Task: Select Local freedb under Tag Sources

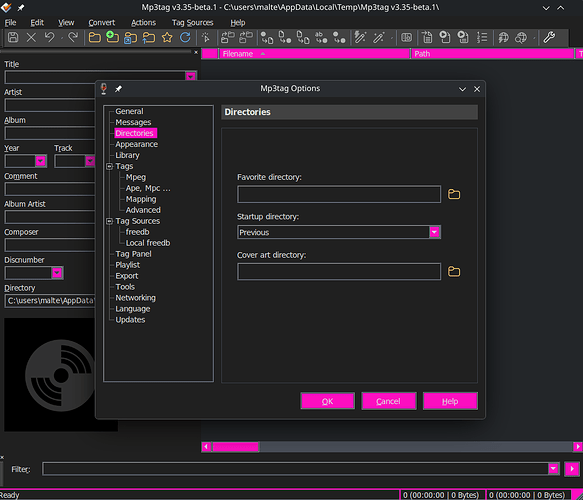Action: pyautogui.click(x=148, y=243)
